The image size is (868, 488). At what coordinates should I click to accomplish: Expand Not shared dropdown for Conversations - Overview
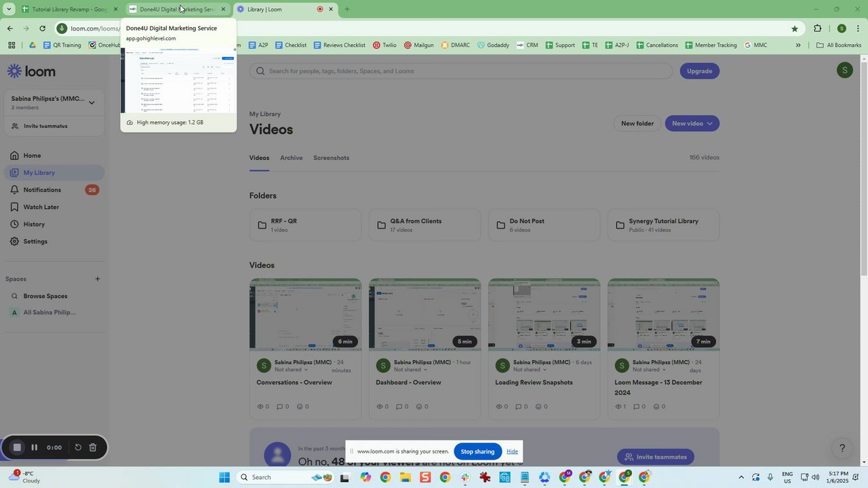click(x=292, y=370)
